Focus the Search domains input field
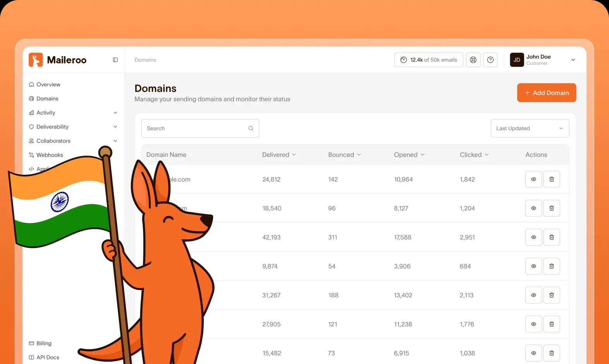The height and width of the screenshot is (364, 609). [x=200, y=128]
